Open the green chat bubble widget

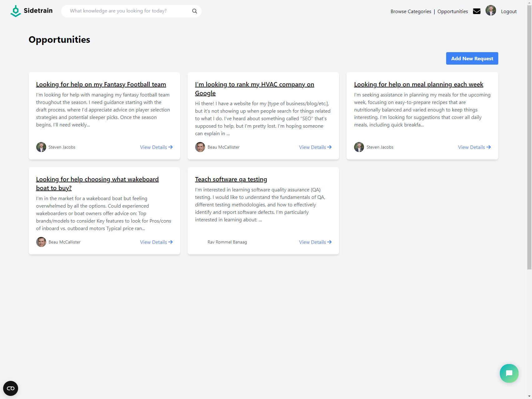point(509,373)
